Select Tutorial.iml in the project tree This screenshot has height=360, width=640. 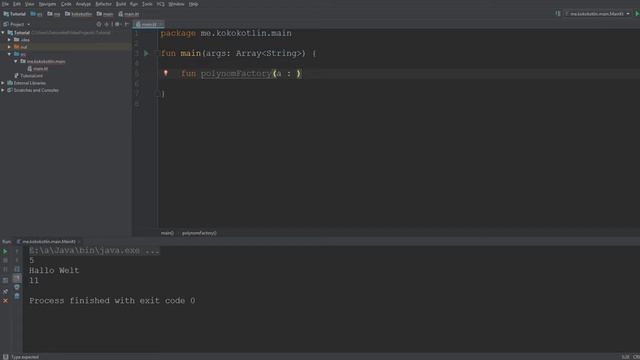pyautogui.click(x=28, y=76)
